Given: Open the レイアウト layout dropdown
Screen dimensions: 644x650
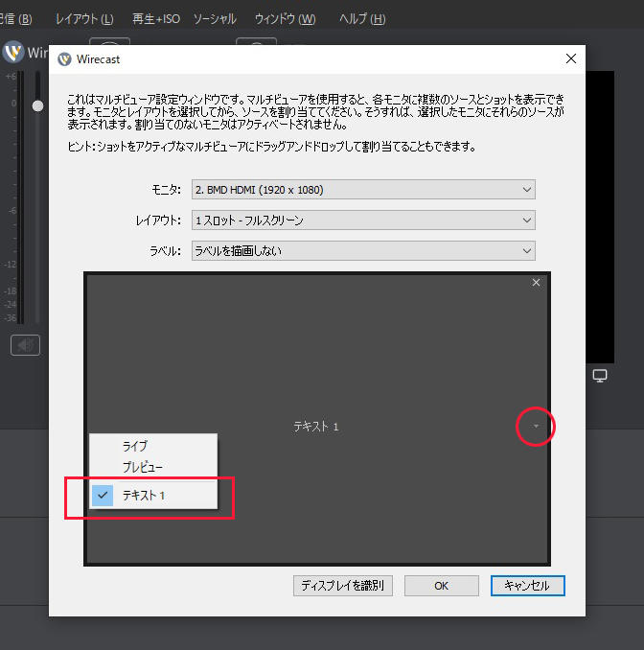Looking at the screenshot, I should click(363, 221).
